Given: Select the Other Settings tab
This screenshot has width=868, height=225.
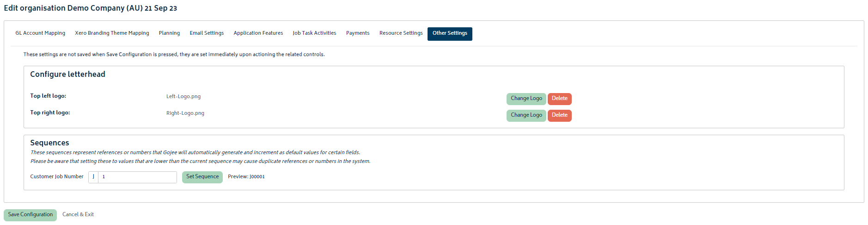Looking at the screenshot, I should [450, 33].
